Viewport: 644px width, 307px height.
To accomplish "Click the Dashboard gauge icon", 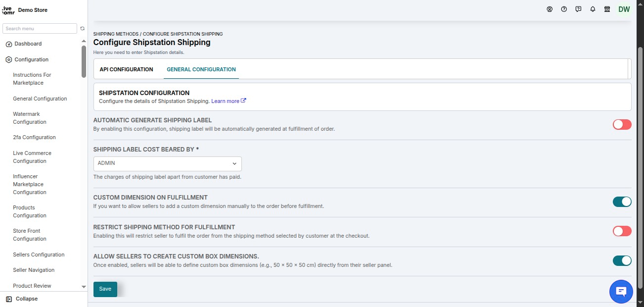I will click(8, 44).
